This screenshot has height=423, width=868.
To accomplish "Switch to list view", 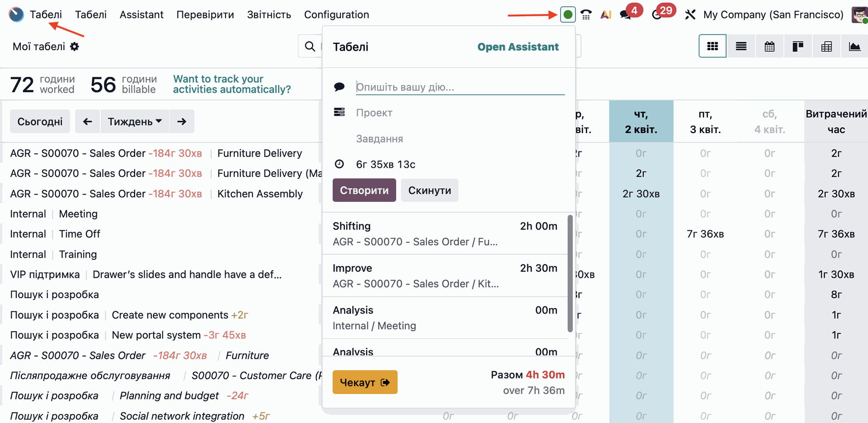I will point(741,46).
